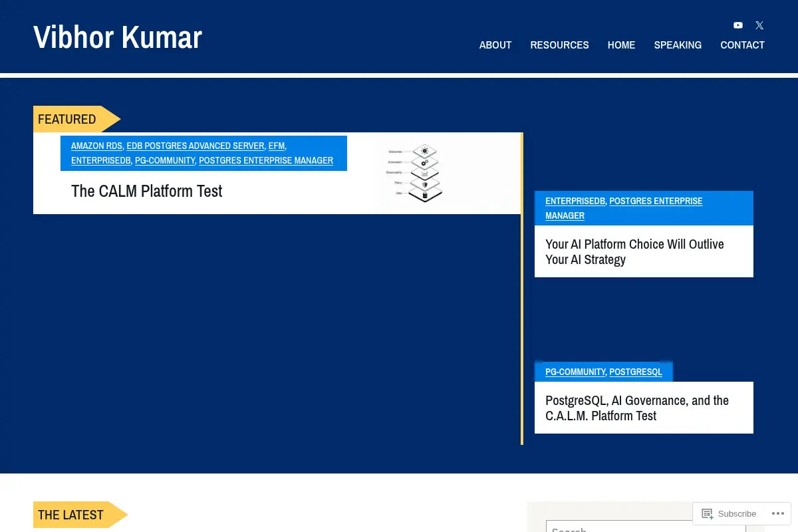This screenshot has width=798, height=532.
Task: Open the About menu item
Action: pyautogui.click(x=495, y=45)
